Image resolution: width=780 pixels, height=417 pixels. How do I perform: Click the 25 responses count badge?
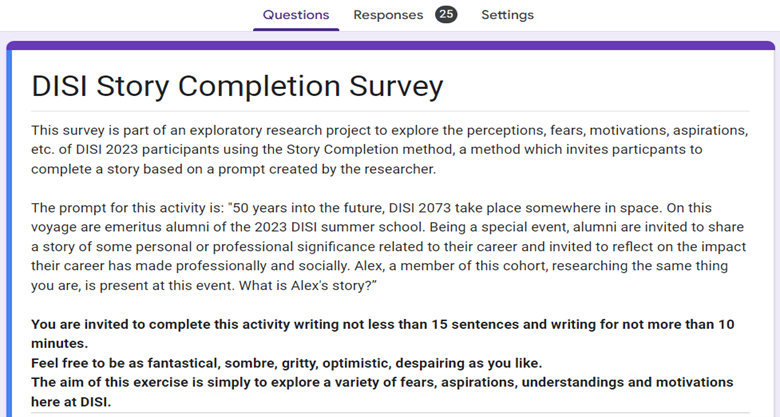point(446,15)
